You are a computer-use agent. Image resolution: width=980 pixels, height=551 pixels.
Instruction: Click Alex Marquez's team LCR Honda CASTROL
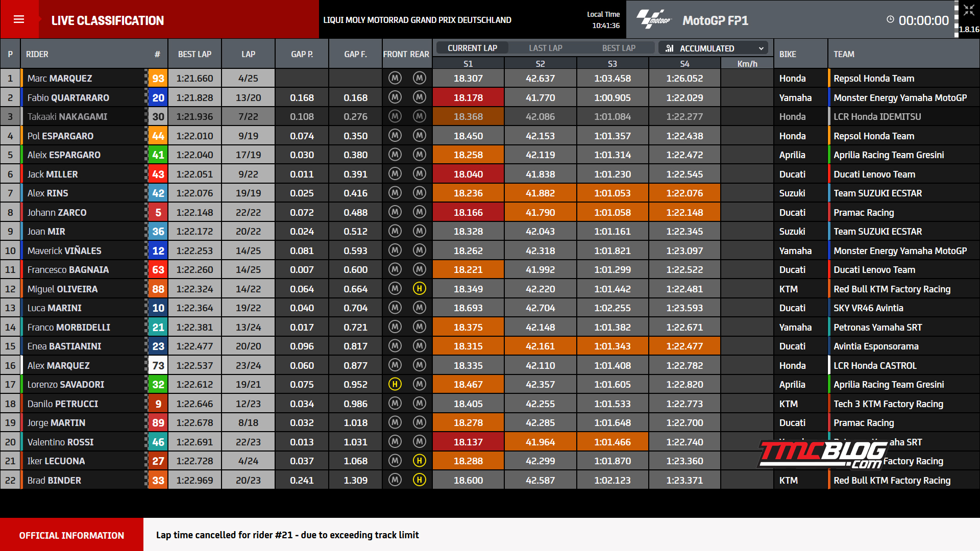(875, 365)
